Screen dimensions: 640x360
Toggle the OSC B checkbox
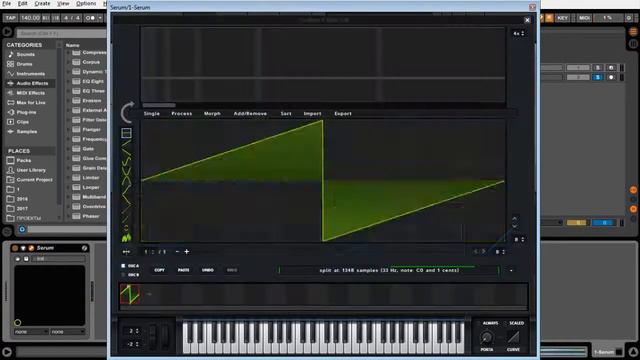(x=123, y=275)
